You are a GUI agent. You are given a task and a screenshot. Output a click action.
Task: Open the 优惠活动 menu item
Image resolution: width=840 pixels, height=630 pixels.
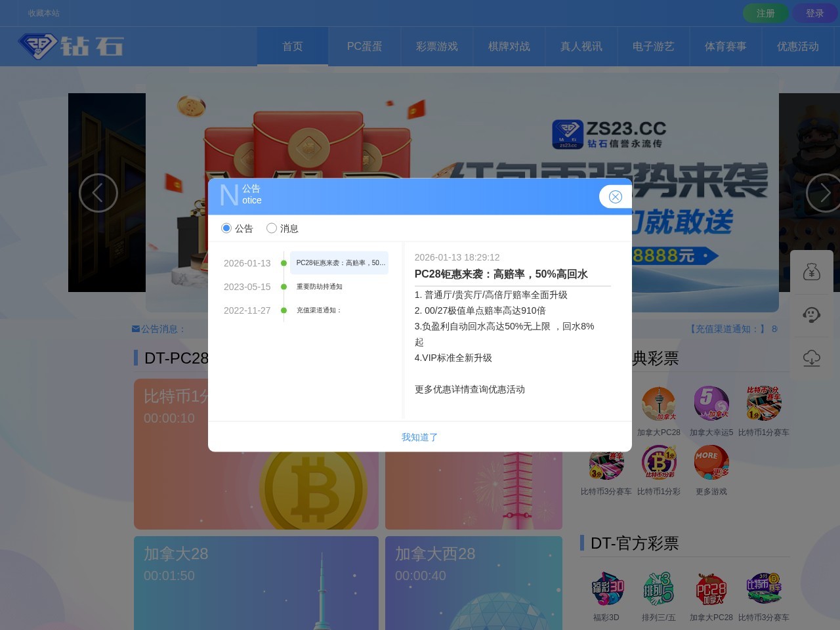click(798, 47)
